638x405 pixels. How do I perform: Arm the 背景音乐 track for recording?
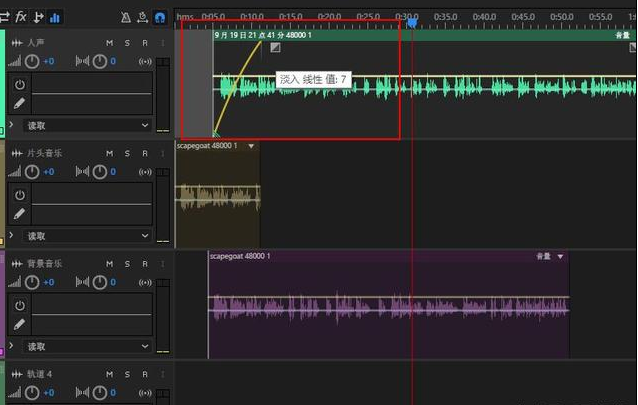pyautogui.click(x=144, y=264)
